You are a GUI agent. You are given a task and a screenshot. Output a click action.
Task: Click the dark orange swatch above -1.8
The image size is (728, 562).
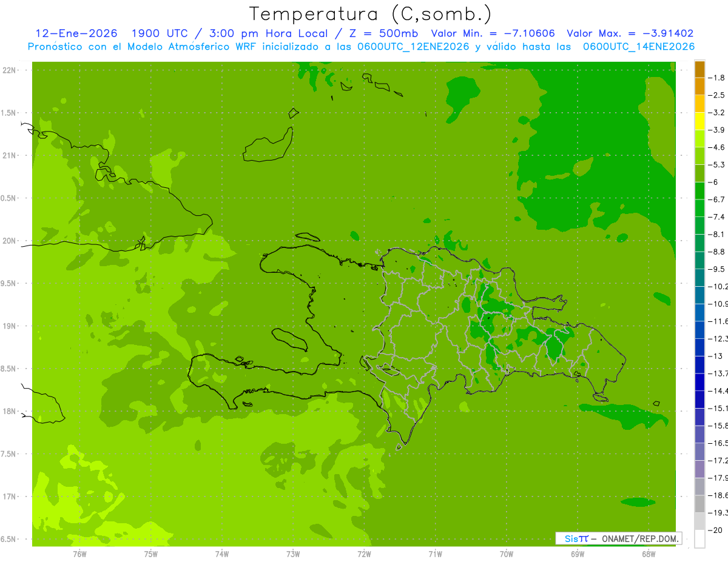pos(699,69)
